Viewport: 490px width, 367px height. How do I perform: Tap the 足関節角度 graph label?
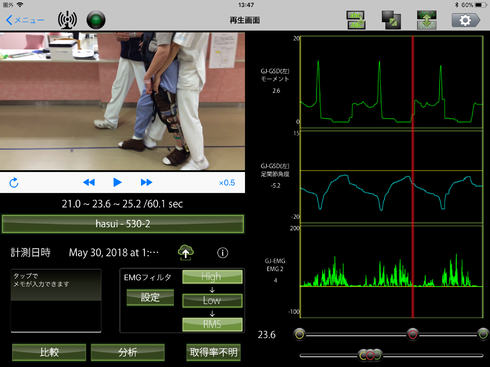pyautogui.click(x=275, y=174)
